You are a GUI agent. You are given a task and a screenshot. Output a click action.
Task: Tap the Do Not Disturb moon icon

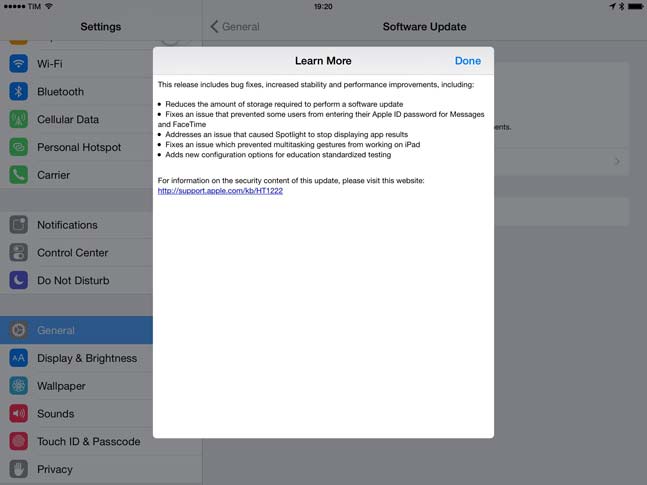(18, 281)
